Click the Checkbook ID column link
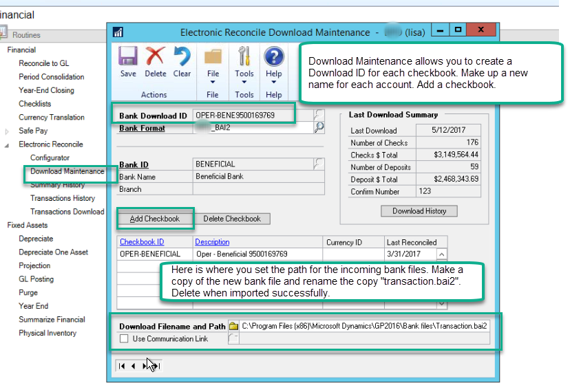Viewport: 570px width, 392px height. 142,242
